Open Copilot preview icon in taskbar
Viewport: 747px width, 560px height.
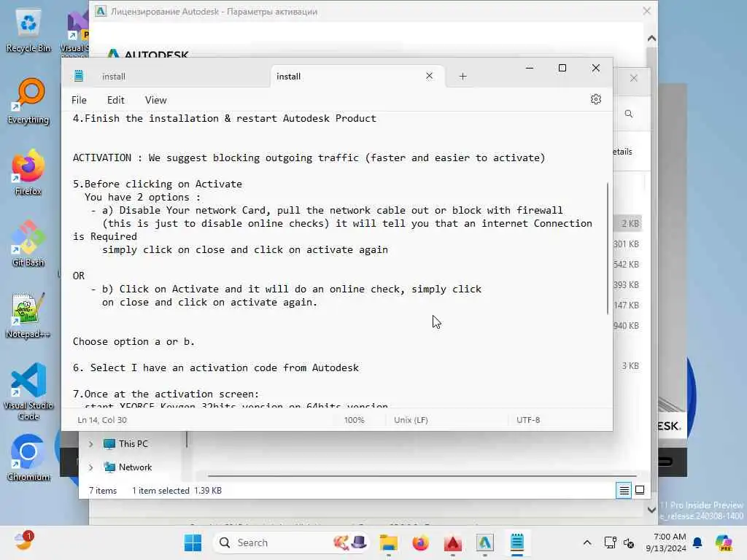click(x=723, y=542)
